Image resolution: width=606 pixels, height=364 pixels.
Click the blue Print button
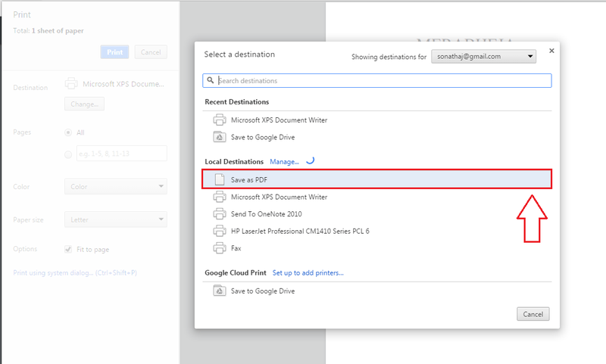click(115, 51)
